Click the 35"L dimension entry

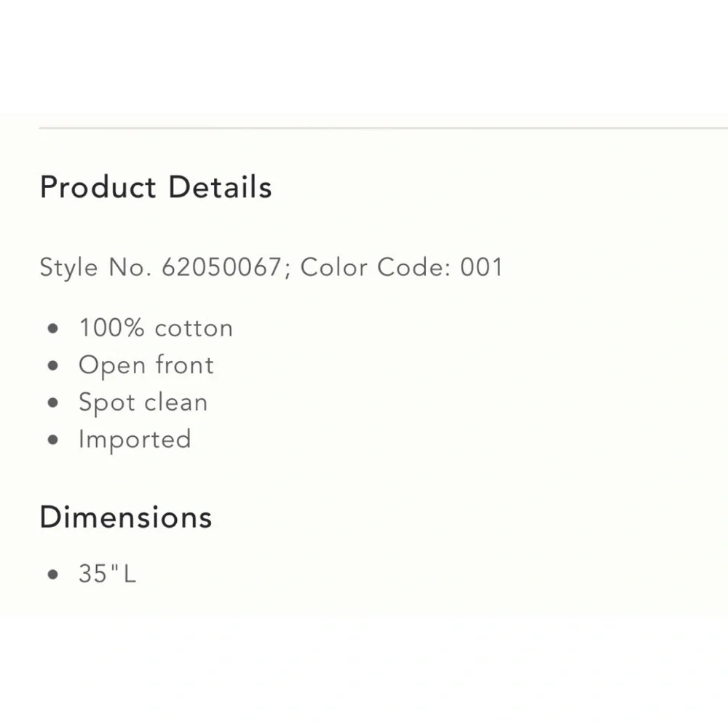[x=107, y=574]
